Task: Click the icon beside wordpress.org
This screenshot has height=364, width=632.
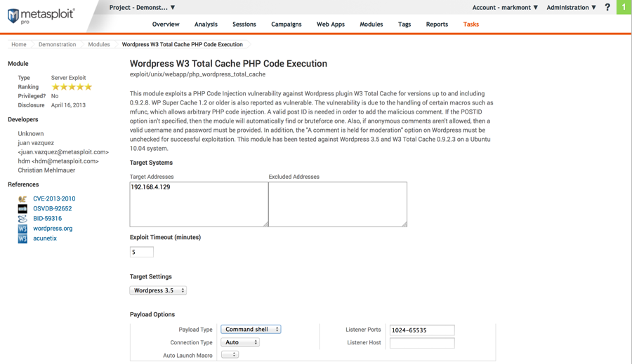Action: [22, 229]
